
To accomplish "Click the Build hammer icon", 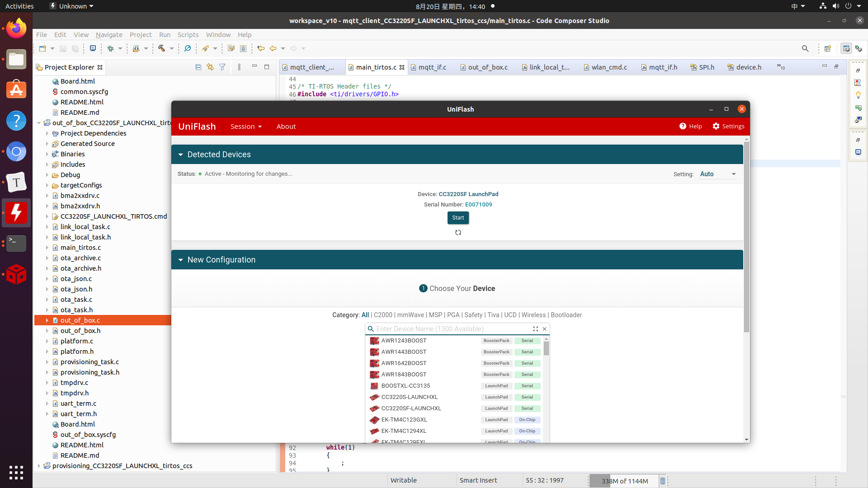I will point(161,48).
